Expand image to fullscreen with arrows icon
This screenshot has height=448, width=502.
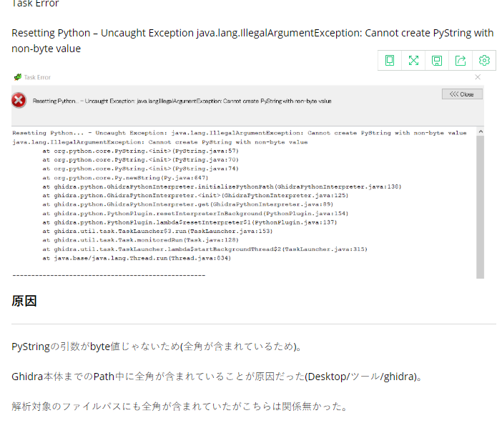413,61
